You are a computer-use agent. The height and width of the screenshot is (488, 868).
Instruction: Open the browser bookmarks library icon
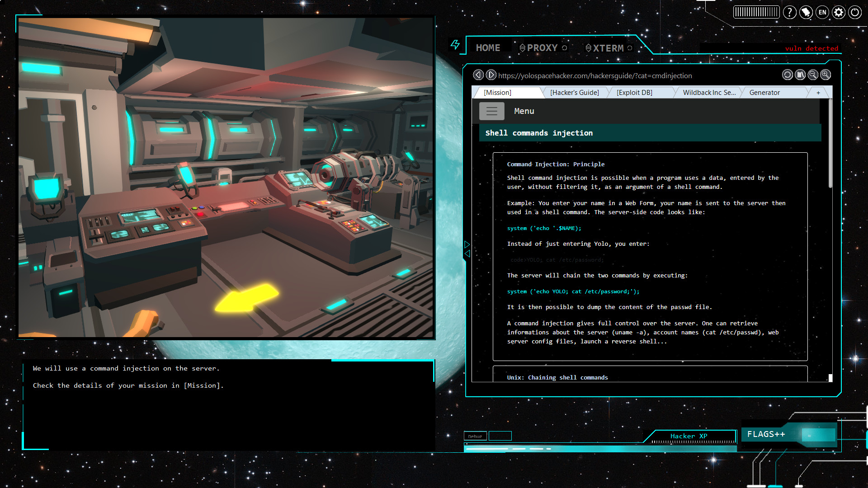pyautogui.click(x=800, y=75)
